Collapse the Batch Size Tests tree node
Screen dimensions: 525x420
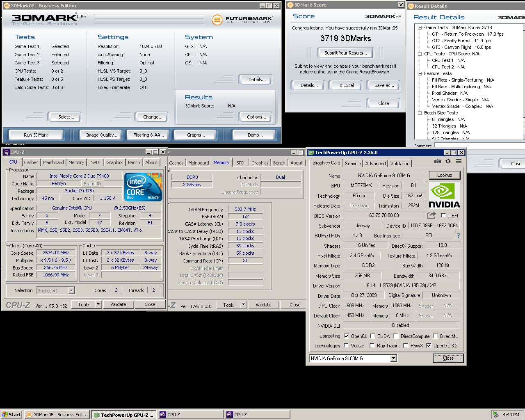tap(420, 113)
